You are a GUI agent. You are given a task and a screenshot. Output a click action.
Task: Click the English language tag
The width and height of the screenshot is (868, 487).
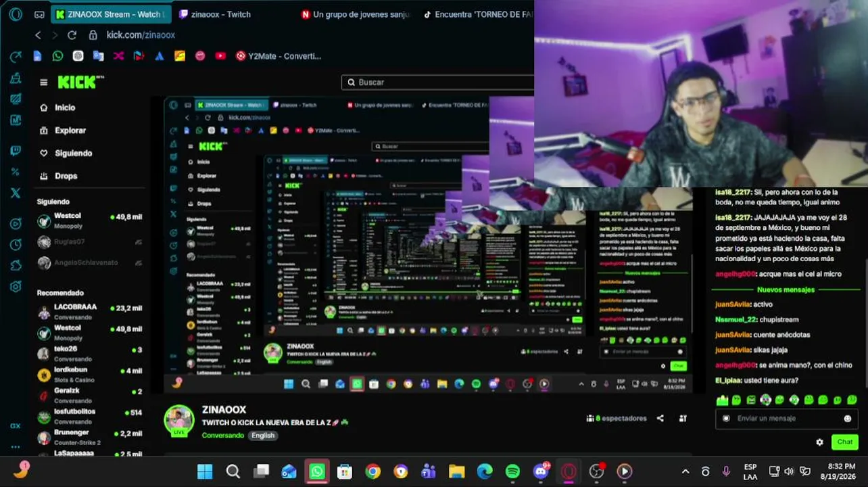click(x=263, y=436)
